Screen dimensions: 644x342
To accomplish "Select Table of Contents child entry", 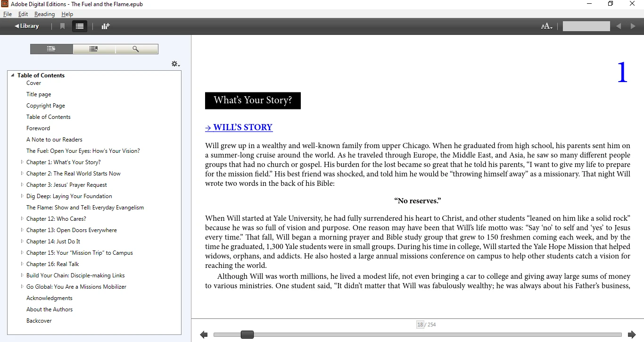I will click(49, 117).
